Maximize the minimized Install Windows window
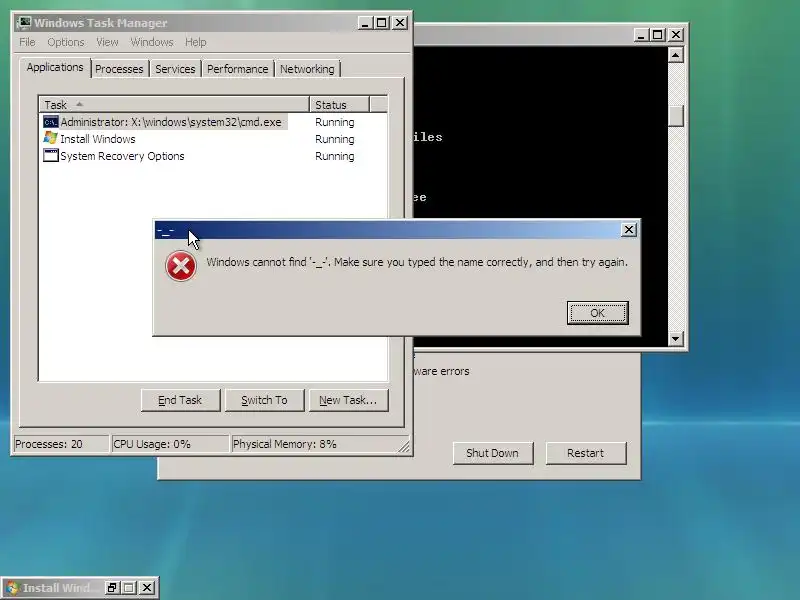Image resolution: width=800 pixels, height=600 pixels. 129,588
